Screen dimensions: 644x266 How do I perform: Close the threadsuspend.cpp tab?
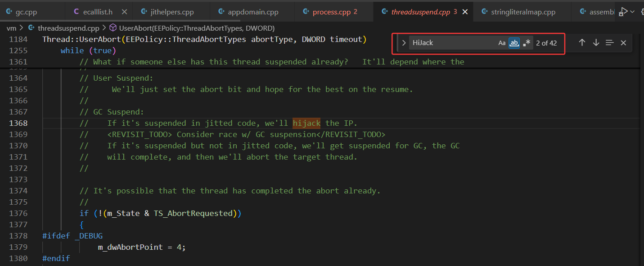(x=465, y=12)
